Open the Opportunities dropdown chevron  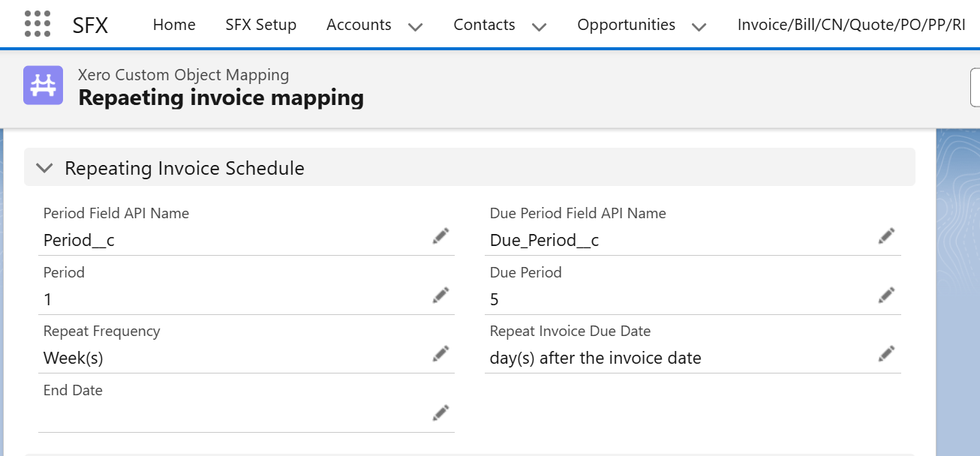pyautogui.click(x=699, y=27)
